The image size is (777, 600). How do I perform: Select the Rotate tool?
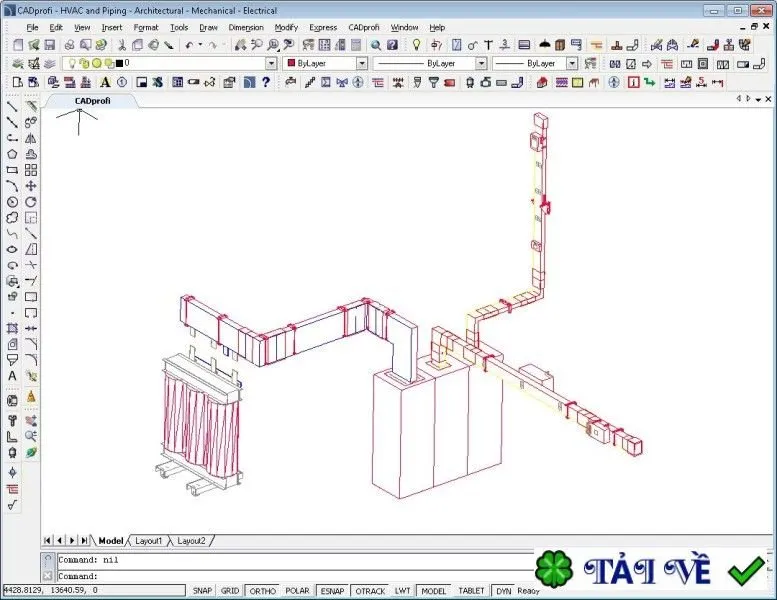(x=31, y=202)
